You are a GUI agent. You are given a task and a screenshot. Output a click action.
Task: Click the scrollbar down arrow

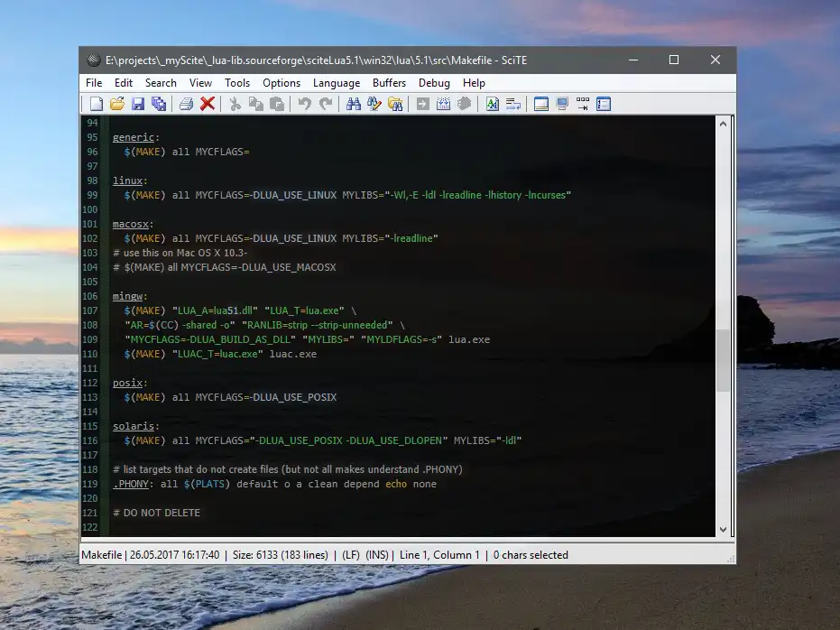point(724,530)
